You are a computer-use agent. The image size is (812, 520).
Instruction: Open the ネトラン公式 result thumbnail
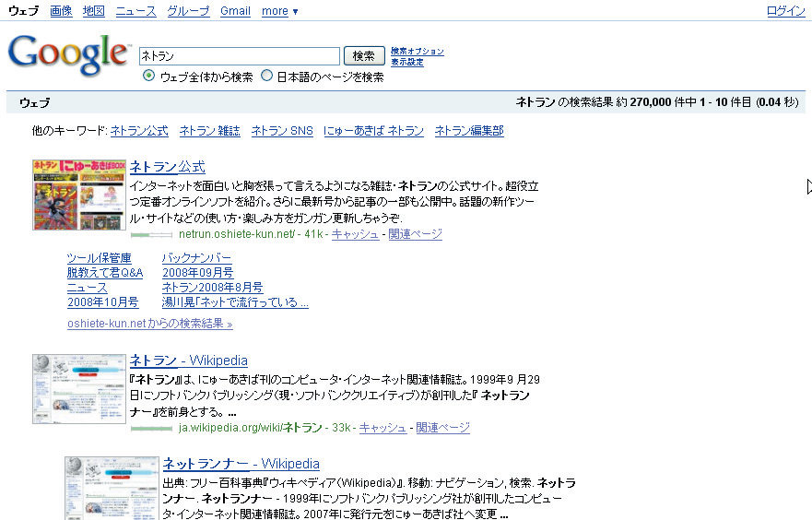coord(79,195)
